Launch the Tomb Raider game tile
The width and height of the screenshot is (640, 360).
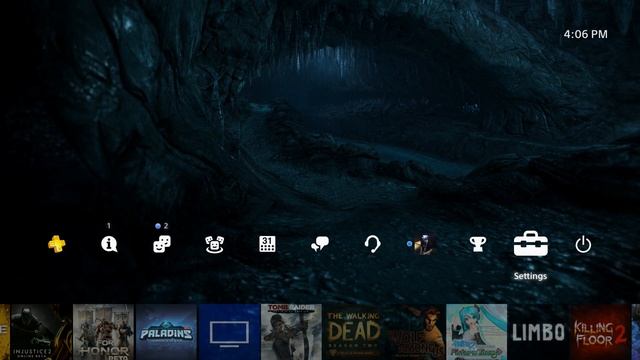[291, 332]
